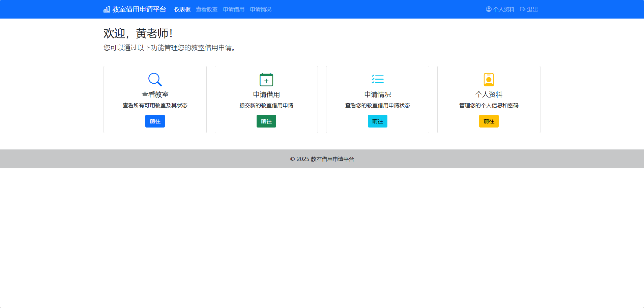Open 个人资料 link in the navbar

(x=500, y=9)
